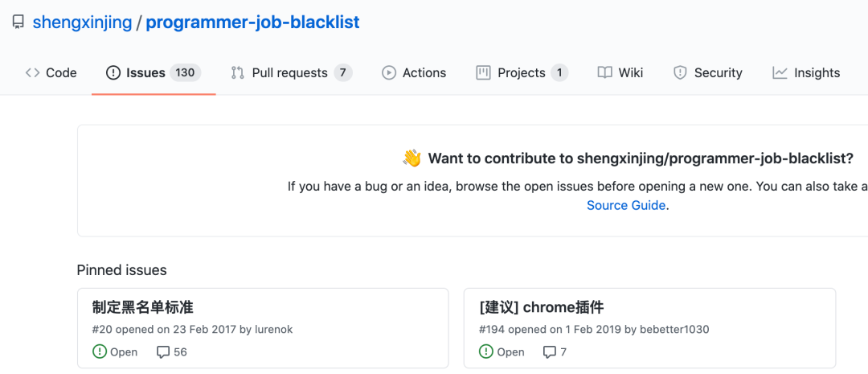Click the Actions play icon
The width and height of the screenshot is (868, 374).
389,72
